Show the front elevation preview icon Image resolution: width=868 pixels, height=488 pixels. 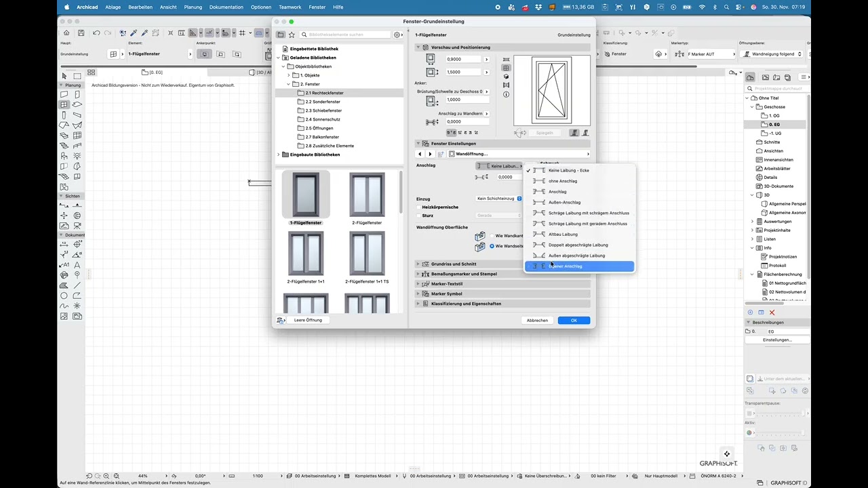[506, 68]
